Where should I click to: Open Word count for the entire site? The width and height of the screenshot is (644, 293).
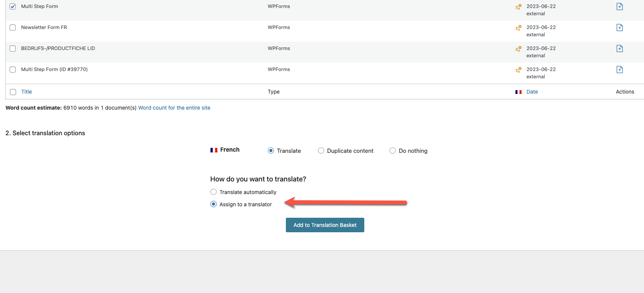pyautogui.click(x=174, y=108)
